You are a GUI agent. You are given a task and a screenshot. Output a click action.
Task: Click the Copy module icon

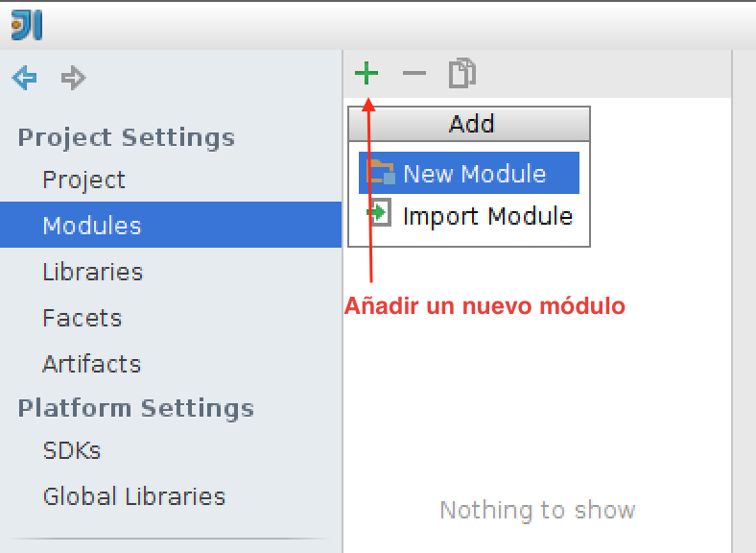pos(462,73)
